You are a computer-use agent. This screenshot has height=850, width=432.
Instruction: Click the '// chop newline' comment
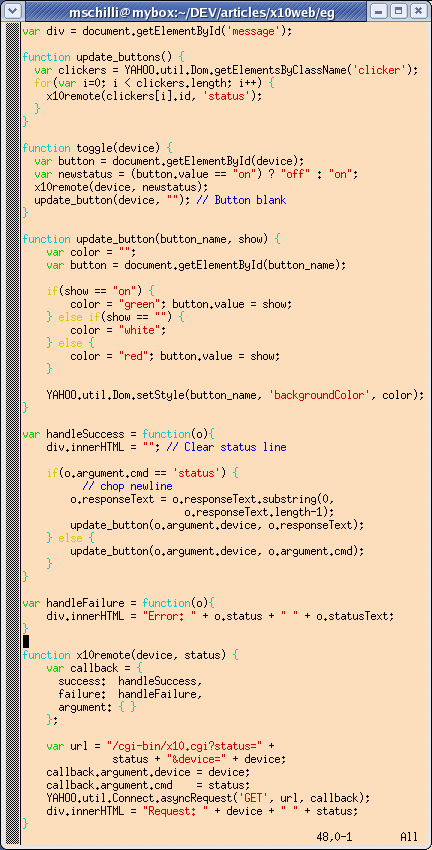pos(127,486)
